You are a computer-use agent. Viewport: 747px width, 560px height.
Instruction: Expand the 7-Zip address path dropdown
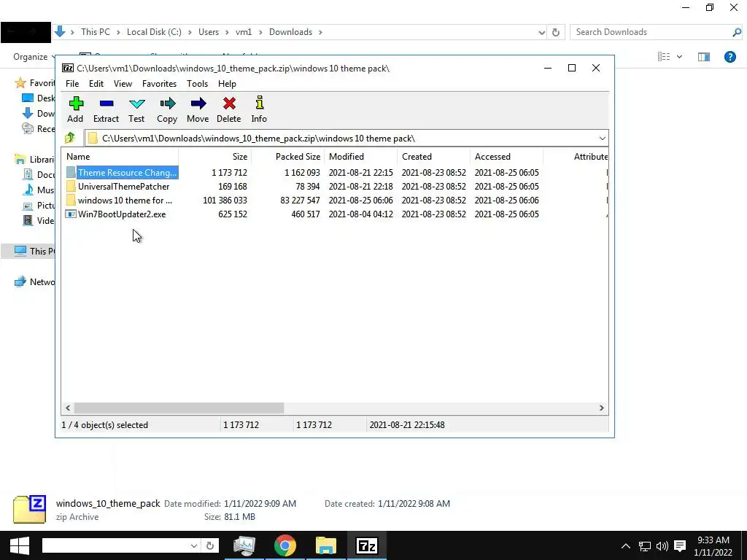(602, 139)
